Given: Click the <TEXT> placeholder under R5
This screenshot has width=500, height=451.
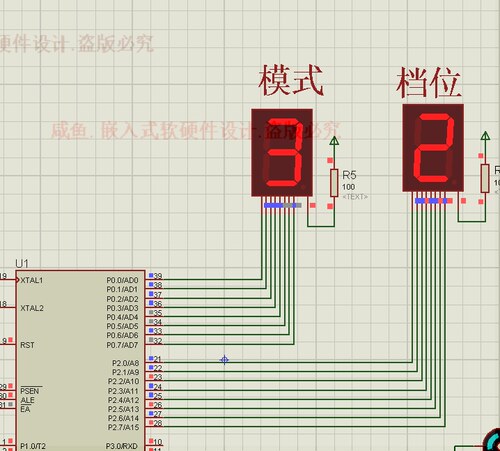Looking at the screenshot, I should click(x=355, y=197).
